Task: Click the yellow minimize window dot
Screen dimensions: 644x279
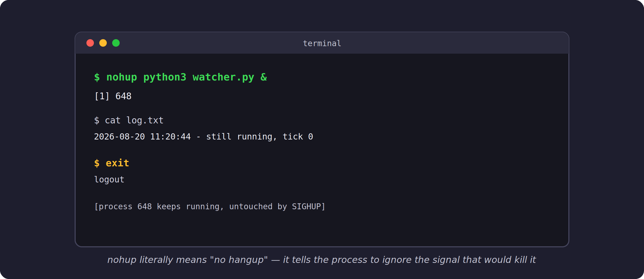Action: [x=103, y=43]
